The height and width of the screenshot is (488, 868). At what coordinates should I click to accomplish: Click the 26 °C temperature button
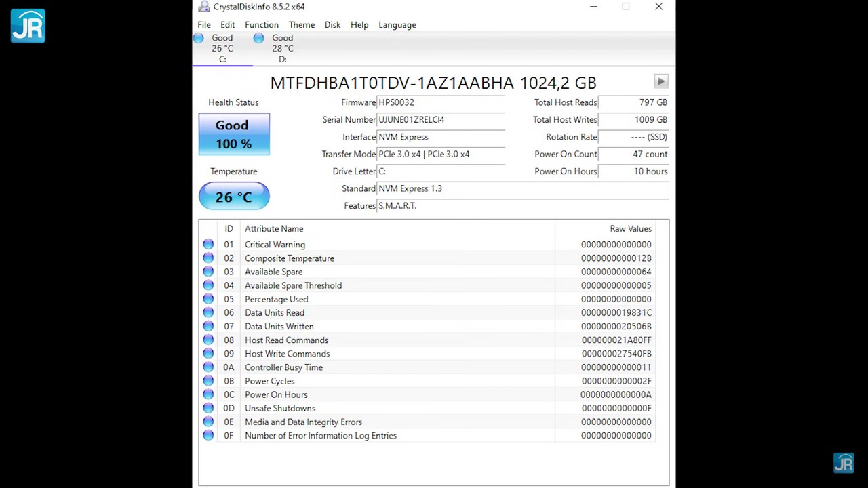tap(233, 197)
